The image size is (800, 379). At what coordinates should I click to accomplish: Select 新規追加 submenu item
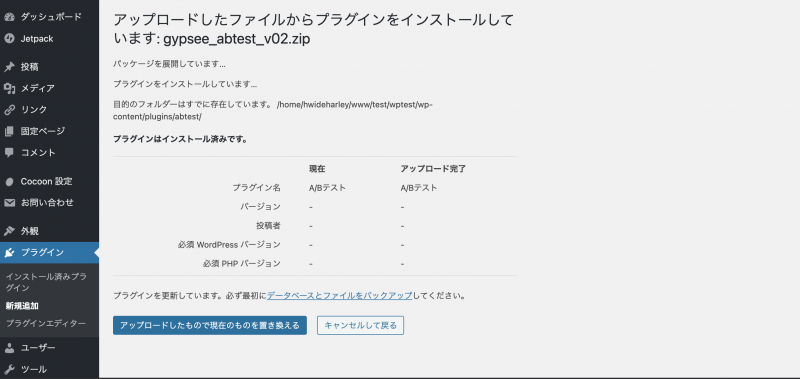click(22, 306)
